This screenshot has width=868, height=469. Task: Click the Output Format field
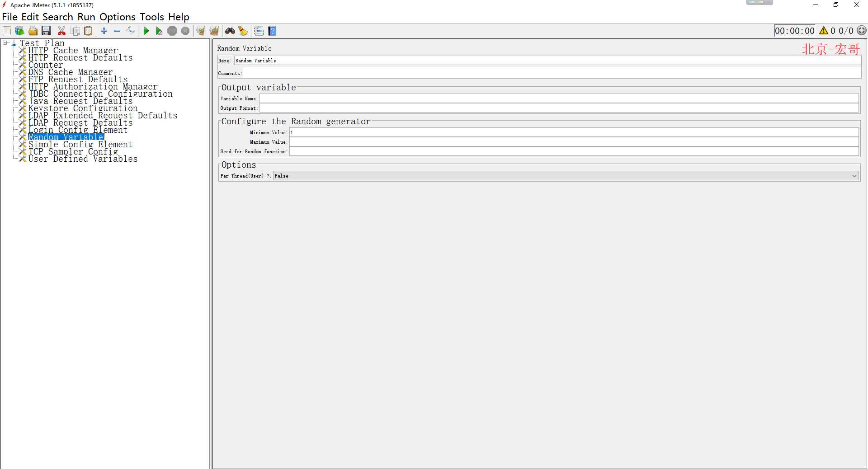tap(559, 108)
